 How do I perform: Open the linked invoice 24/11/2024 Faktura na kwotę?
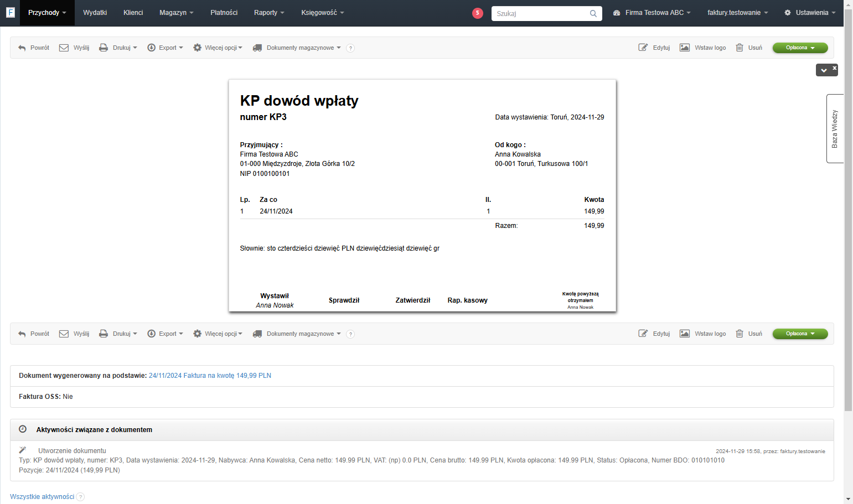tap(210, 376)
